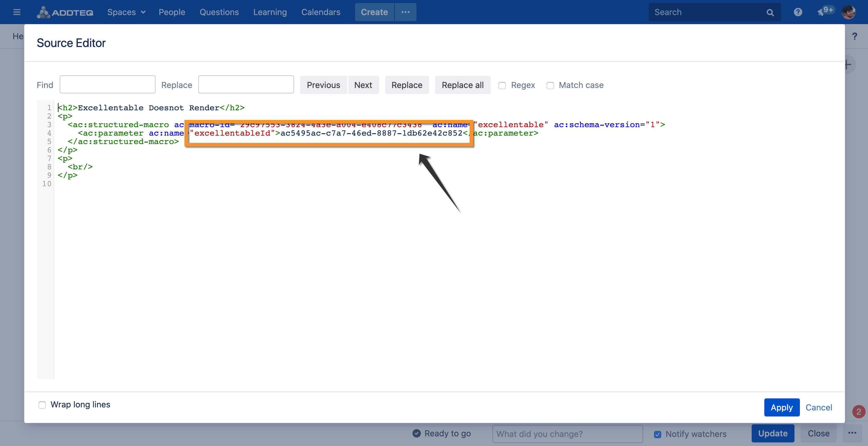The height and width of the screenshot is (446, 868).
Task: Click the ac:schema-version attribute
Action: pos(597,125)
